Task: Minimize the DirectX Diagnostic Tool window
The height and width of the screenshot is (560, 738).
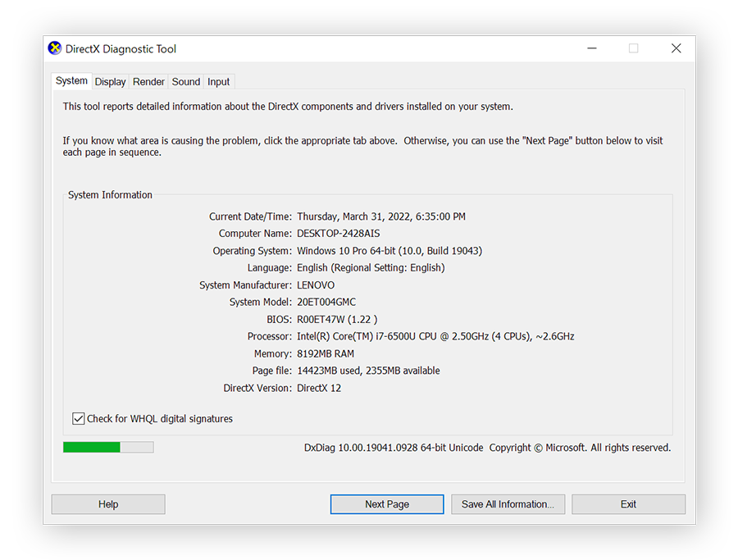Action: tap(591, 48)
